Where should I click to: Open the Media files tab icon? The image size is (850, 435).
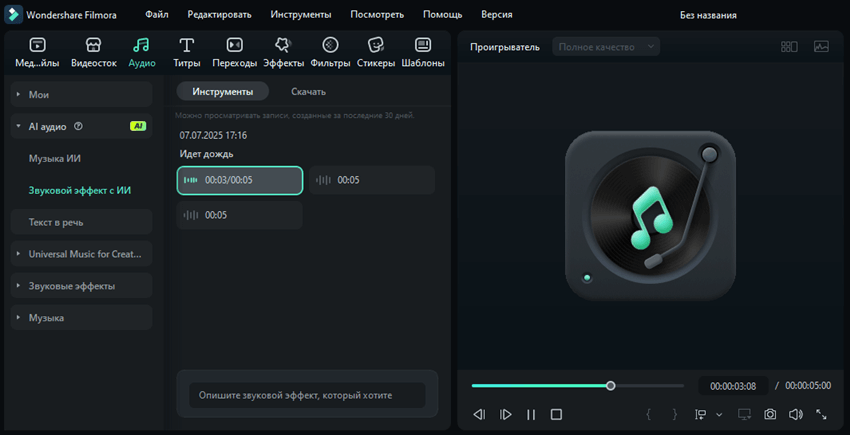pos(37,44)
